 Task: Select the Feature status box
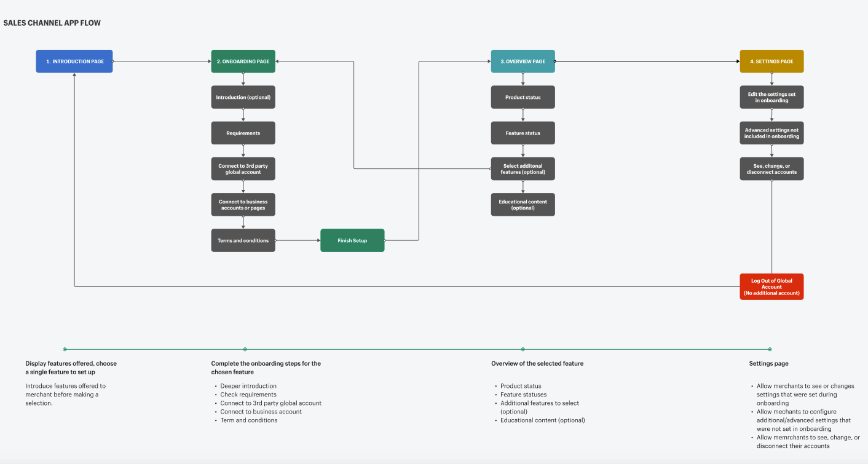click(523, 133)
